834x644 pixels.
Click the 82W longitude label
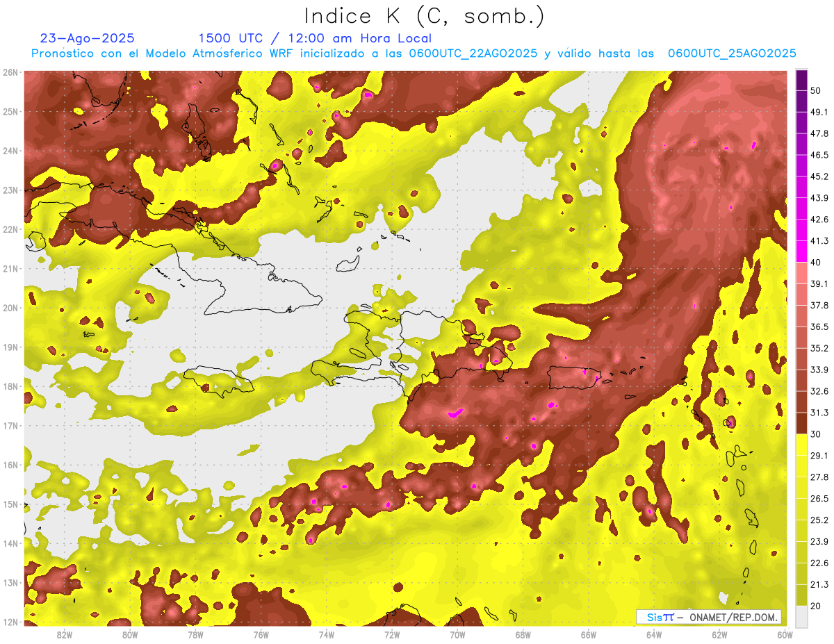(x=65, y=634)
